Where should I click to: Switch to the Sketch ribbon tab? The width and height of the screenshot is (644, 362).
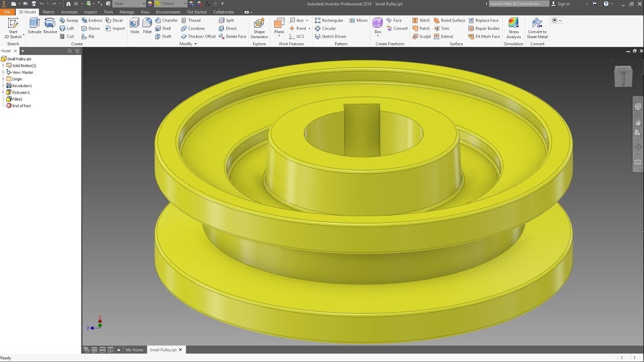pyautogui.click(x=48, y=12)
